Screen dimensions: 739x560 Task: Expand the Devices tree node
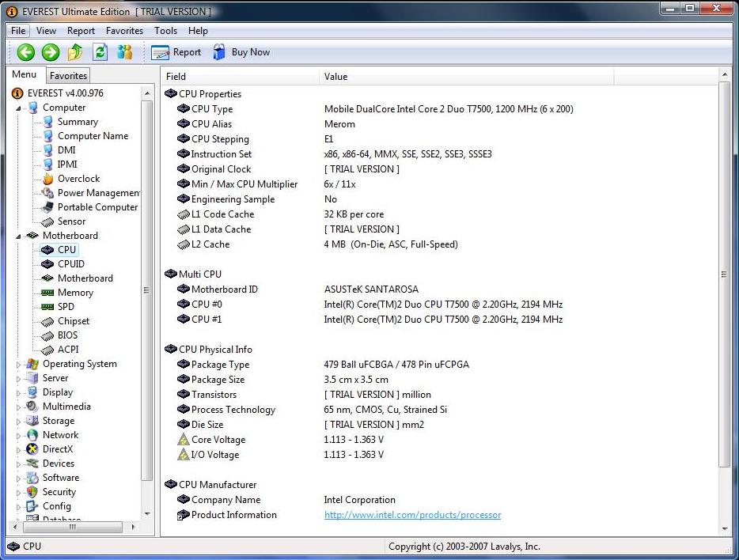coord(18,464)
